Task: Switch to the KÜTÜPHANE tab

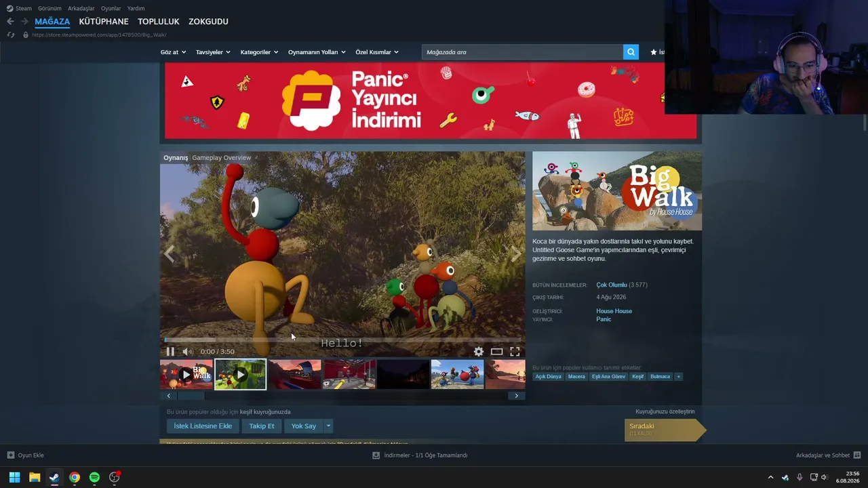Action: pos(104,22)
